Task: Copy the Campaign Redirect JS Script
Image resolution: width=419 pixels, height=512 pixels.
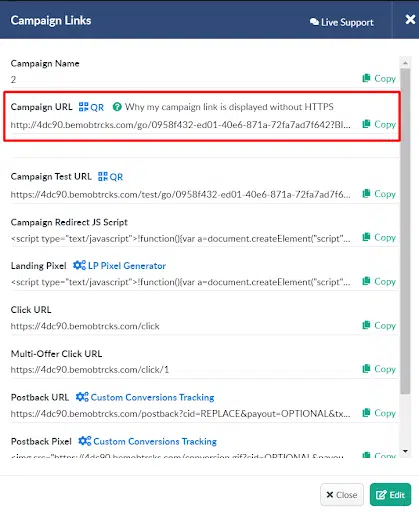Action: (x=379, y=237)
